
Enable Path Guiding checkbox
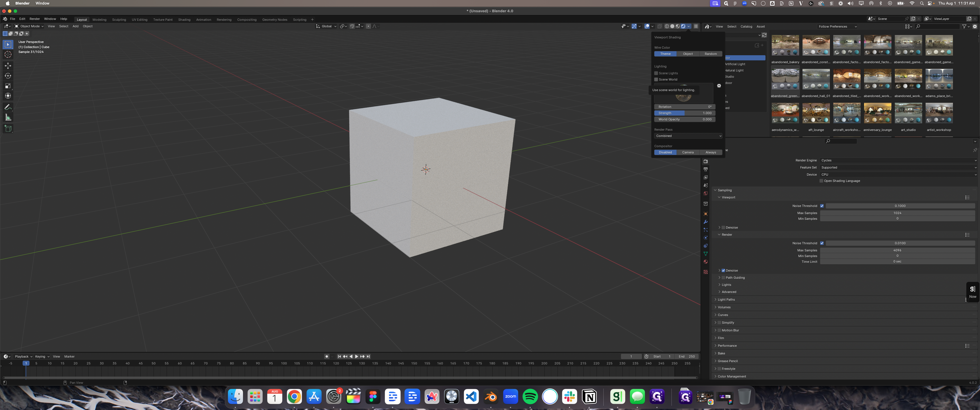pyautogui.click(x=723, y=278)
